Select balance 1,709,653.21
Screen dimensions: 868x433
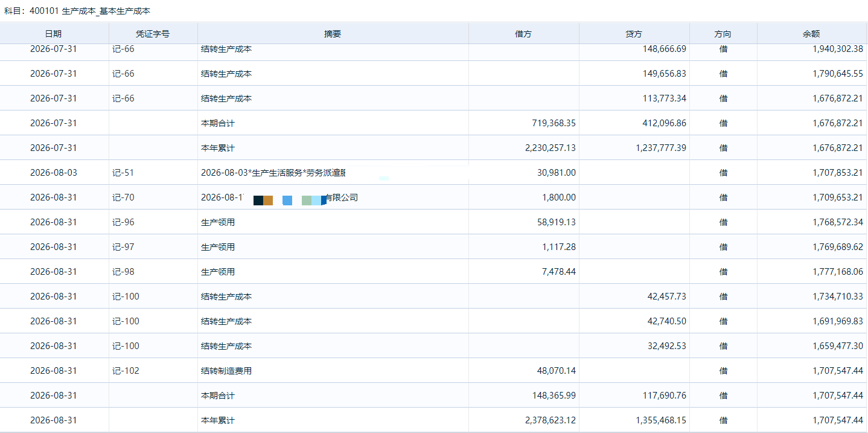(x=838, y=197)
